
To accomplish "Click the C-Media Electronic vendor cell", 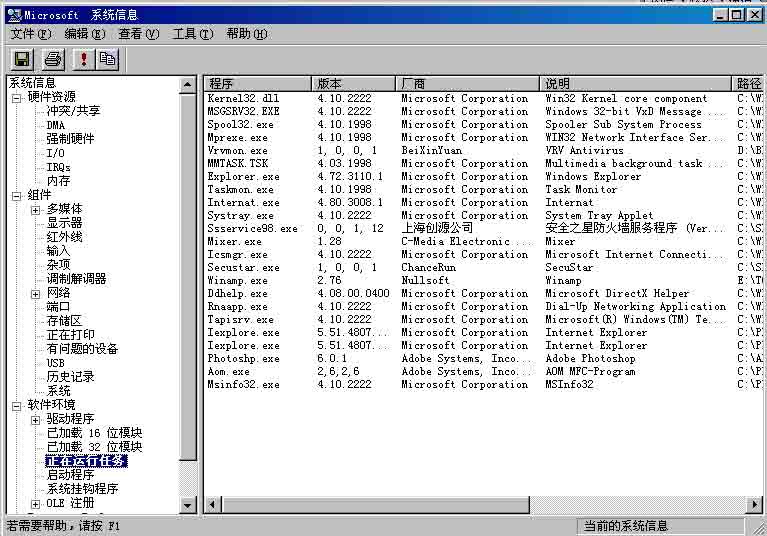I will 467,241.
